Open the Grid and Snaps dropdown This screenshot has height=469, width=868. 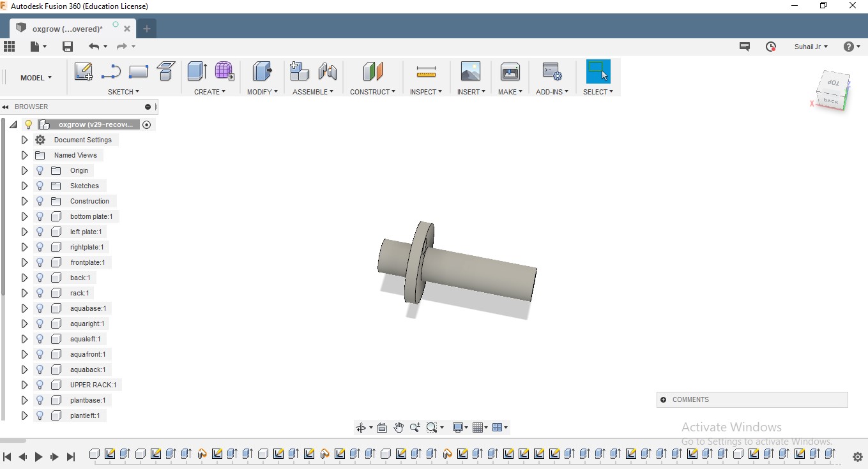480,428
